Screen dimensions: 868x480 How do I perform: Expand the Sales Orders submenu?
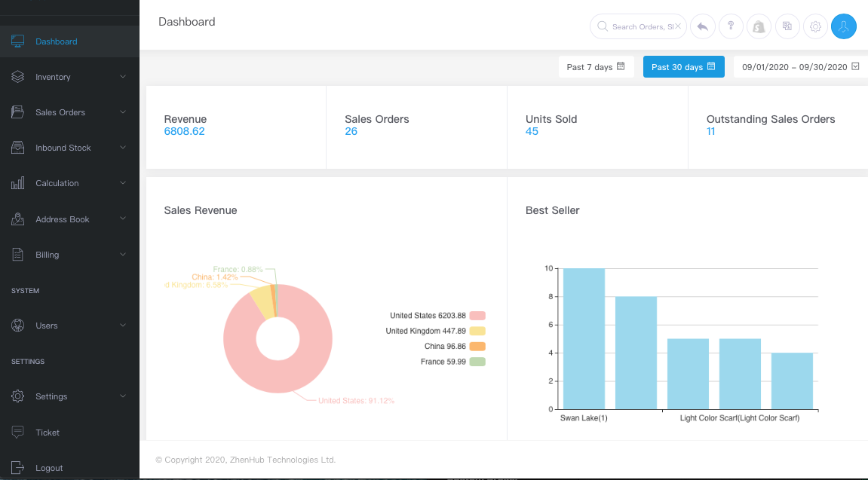click(69, 112)
